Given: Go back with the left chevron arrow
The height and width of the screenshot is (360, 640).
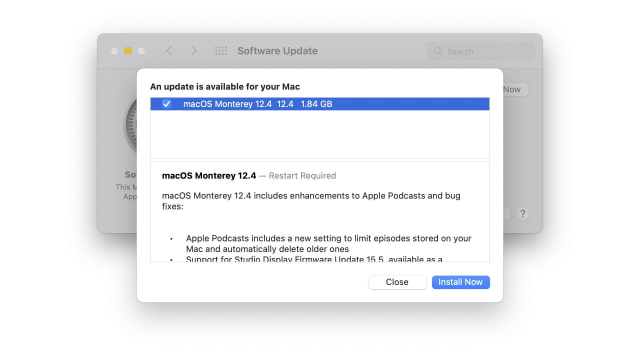Looking at the screenshot, I should coord(169,51).
